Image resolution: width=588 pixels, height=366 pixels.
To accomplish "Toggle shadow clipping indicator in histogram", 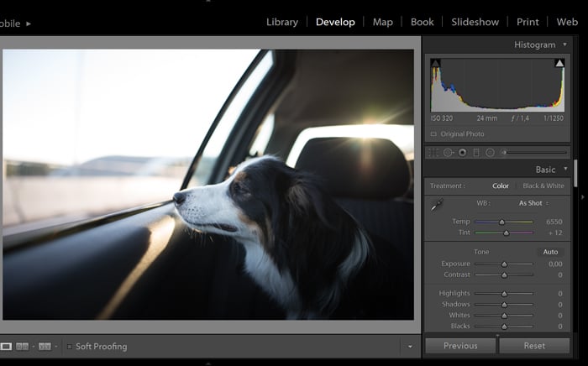I will coord(435,63).
